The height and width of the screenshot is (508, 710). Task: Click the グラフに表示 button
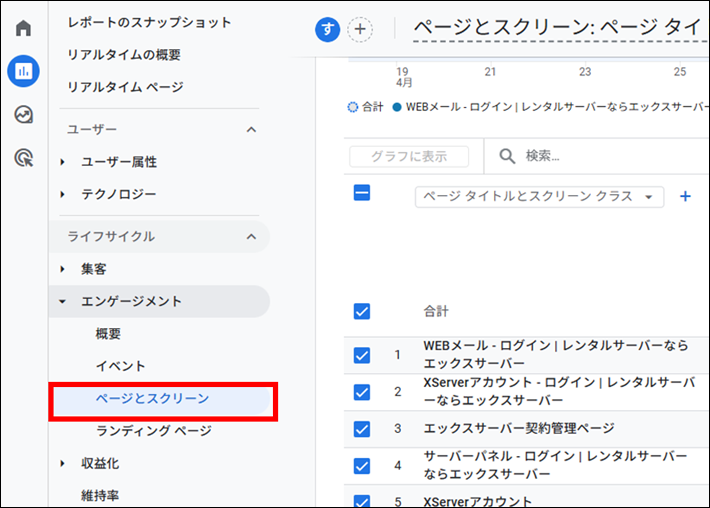point(409,157)
